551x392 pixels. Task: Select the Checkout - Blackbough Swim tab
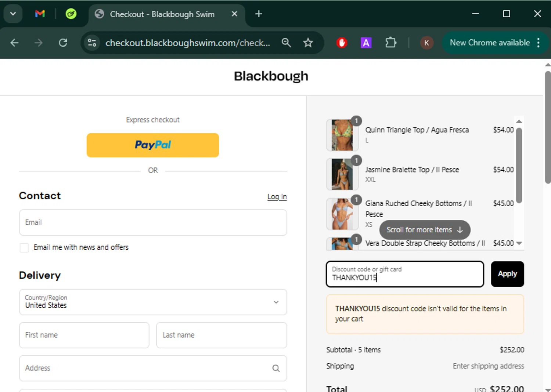point(167,14)
